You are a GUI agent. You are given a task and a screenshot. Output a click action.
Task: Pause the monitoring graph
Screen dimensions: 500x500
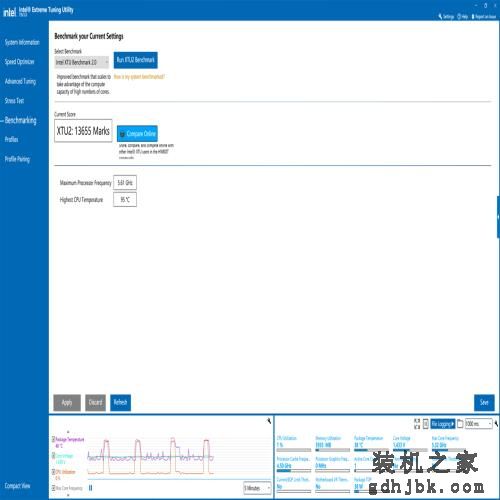click(90, 488)
